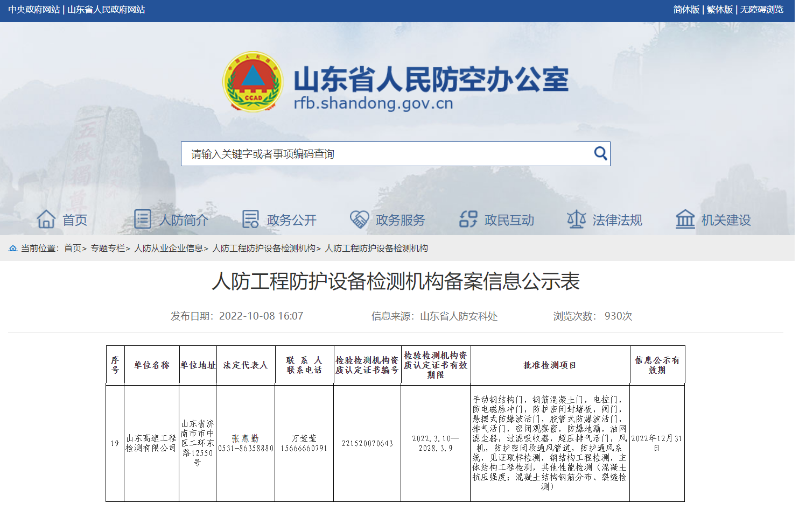
Task: Click the house icon beside 首页
Action: pyautogui.click(x=46, y=219)
